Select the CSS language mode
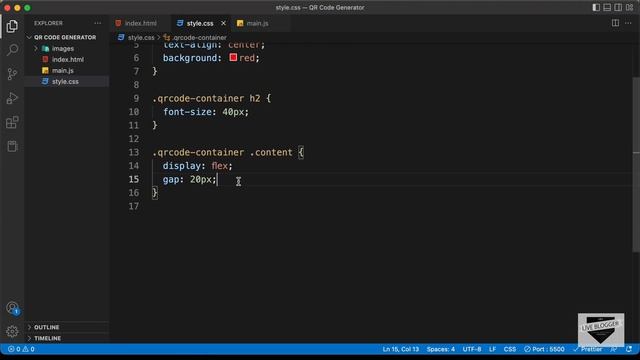The width and height of the screenshot is (640, 360). click(509, 349)
